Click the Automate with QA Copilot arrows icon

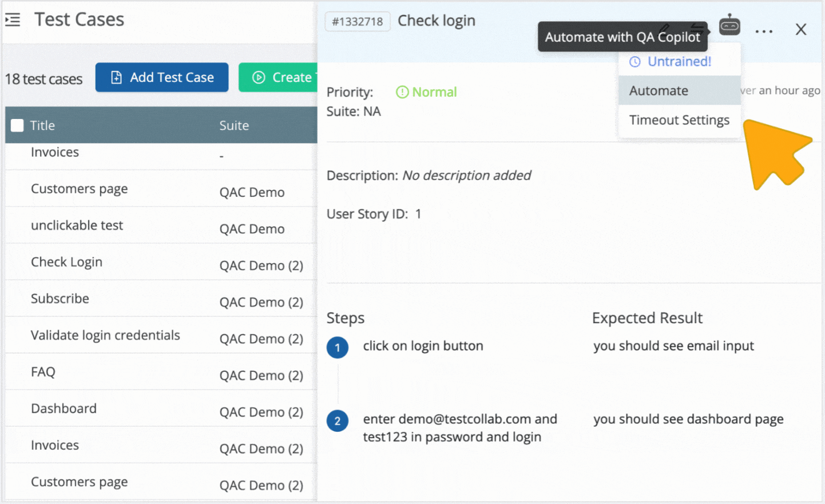pyautogui.click(x=697, y=27)
